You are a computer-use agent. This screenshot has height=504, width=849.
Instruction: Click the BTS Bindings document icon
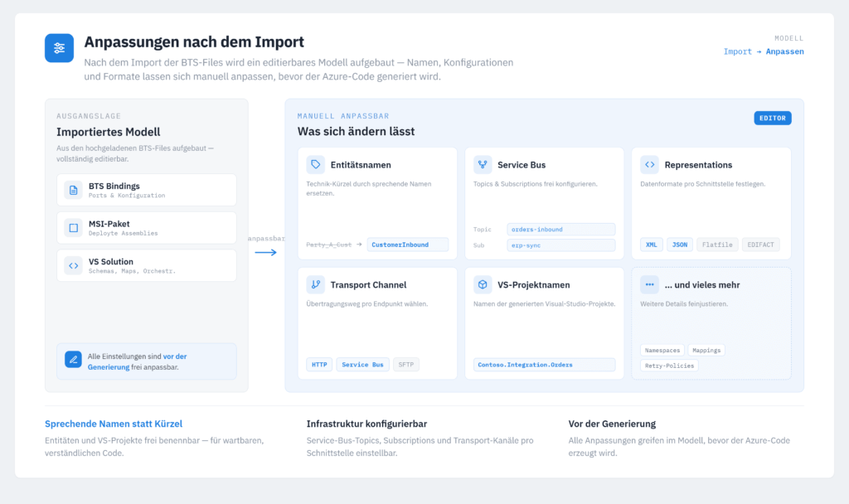pos(73,190)
